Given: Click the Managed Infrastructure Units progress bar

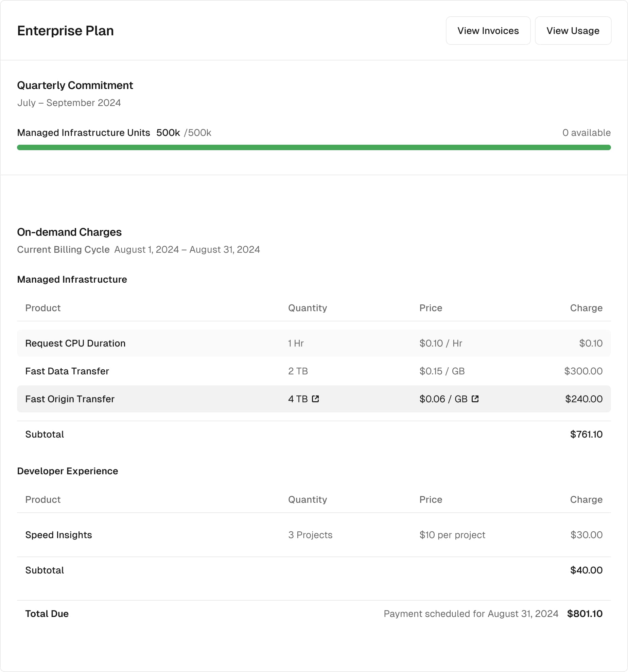Looking at the screenshot, I should (314, 147).
